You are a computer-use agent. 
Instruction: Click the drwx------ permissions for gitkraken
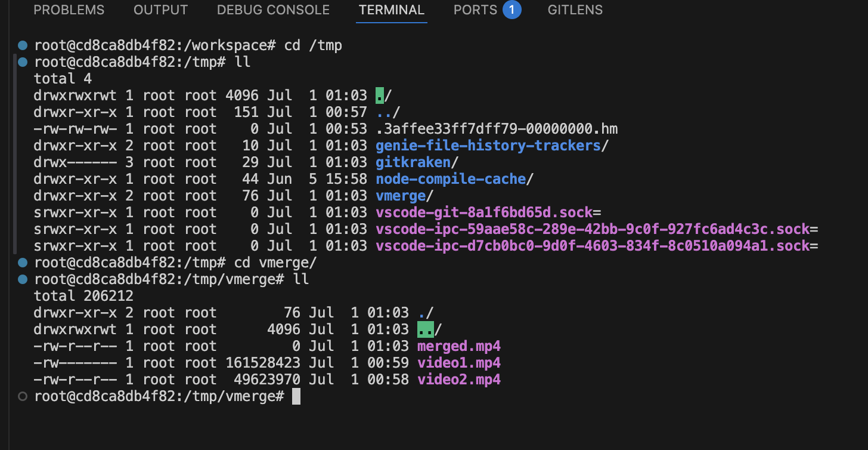click(75, 162)
